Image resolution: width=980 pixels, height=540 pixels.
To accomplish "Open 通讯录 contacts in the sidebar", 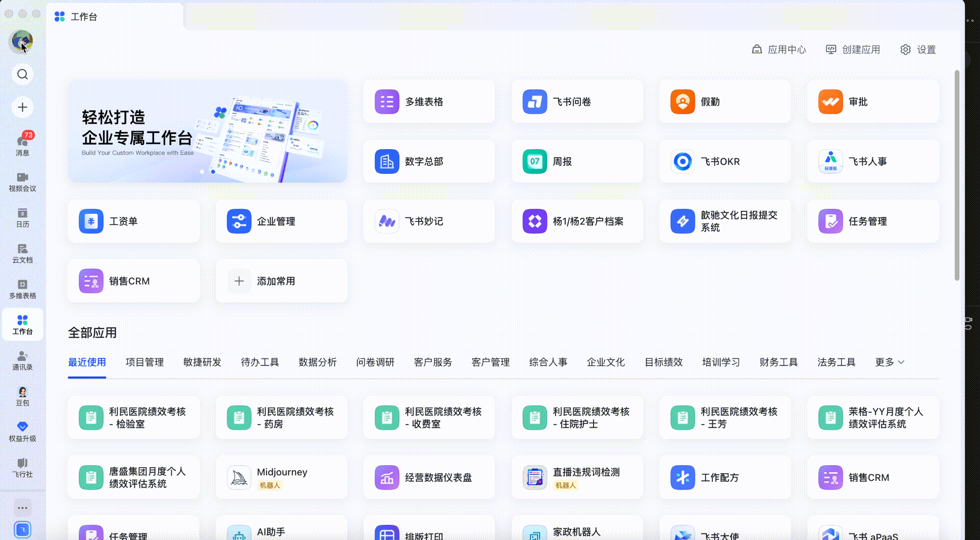I will click(x=22, y=361).
